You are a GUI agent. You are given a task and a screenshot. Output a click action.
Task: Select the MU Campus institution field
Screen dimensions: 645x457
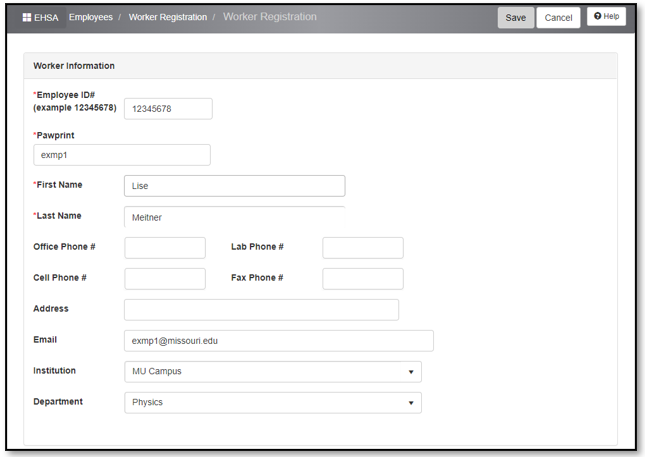click(x=273, y=372)
